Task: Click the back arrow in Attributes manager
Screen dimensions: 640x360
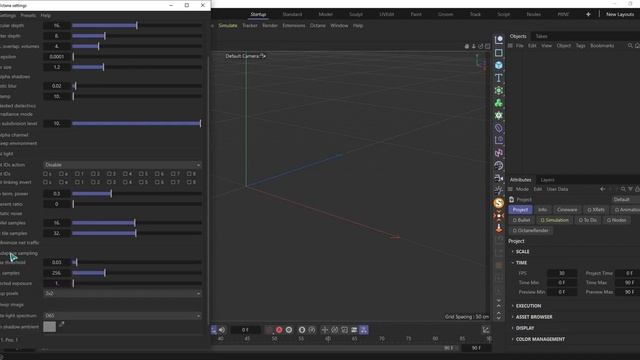Action: coord(602,189)
